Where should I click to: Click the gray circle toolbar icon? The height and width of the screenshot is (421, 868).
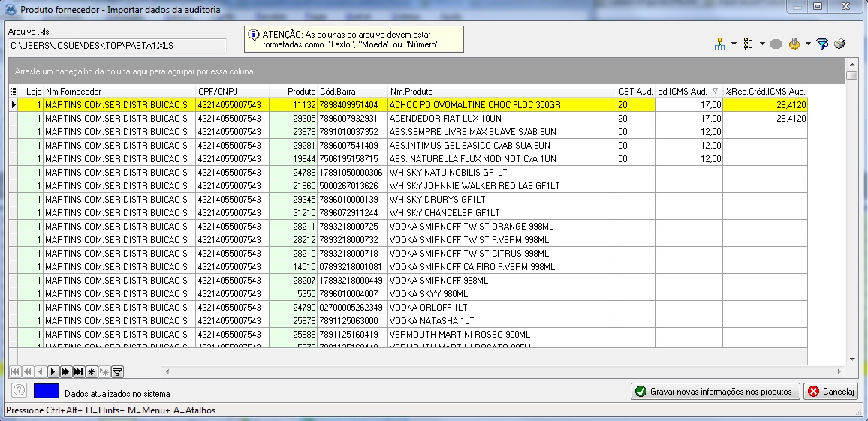tap(776, 44)
